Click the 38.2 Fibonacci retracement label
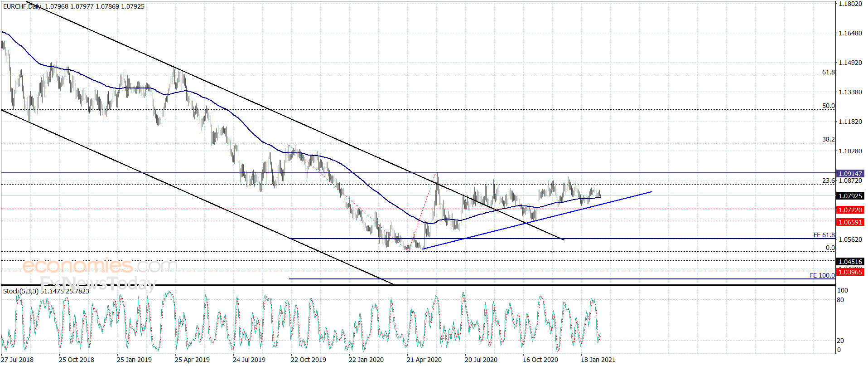 click(x=828, y=139)
